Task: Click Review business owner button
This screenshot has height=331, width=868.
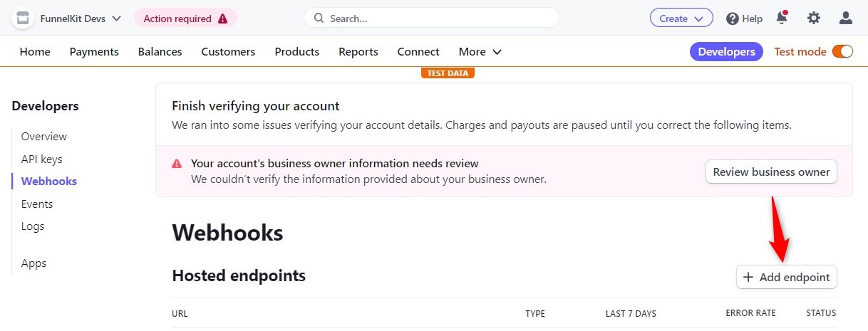Action: point(771,172)
